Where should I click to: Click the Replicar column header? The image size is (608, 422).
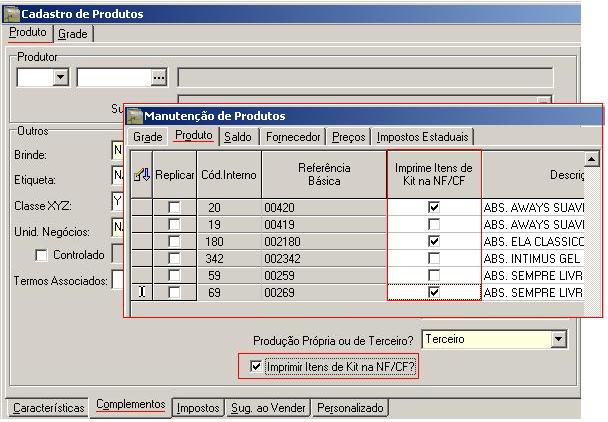click(x=174, y=175)
